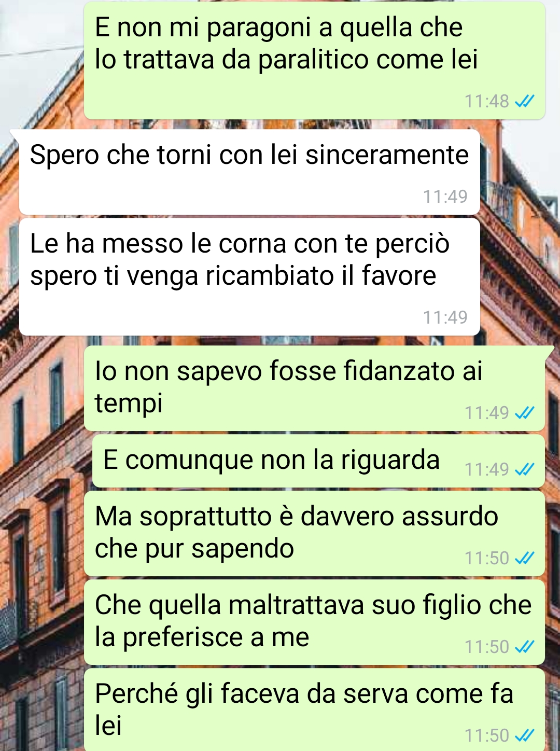Select message 'Le ha messo le corna con te'
The image size is (560, 751).
(249, 276)
